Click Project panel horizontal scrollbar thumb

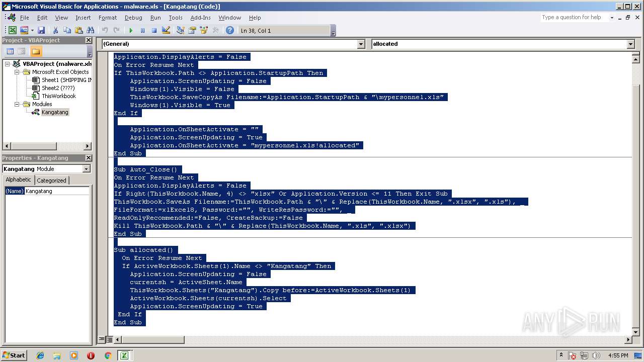tap(33, 146)
